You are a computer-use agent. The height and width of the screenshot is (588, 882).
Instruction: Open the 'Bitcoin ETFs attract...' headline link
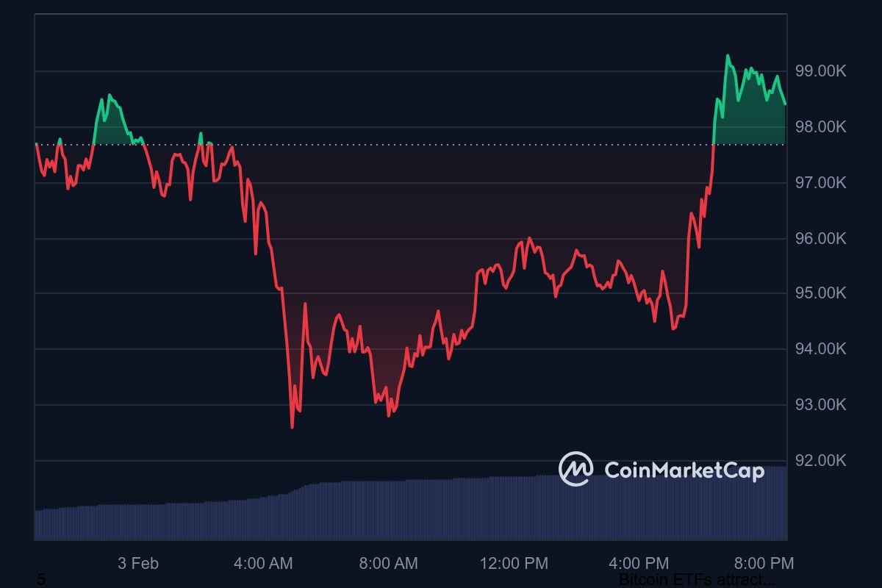point(697,580)
